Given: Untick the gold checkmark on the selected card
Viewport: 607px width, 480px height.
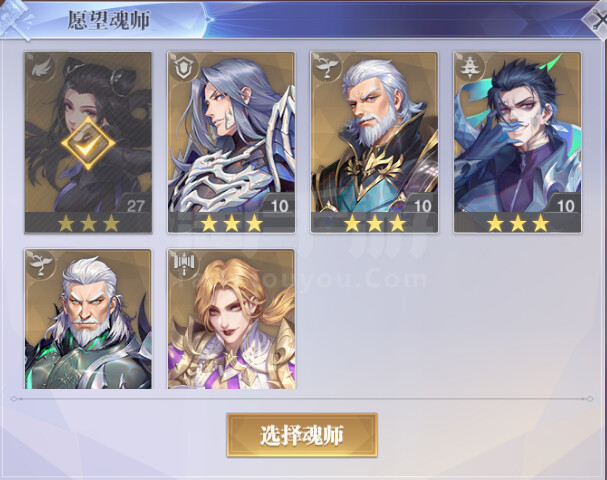Looking at the screenshot, I should (88, 144).
